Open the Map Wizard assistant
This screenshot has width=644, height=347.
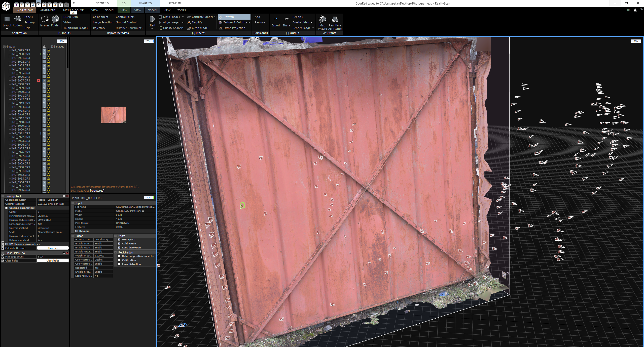322,20
